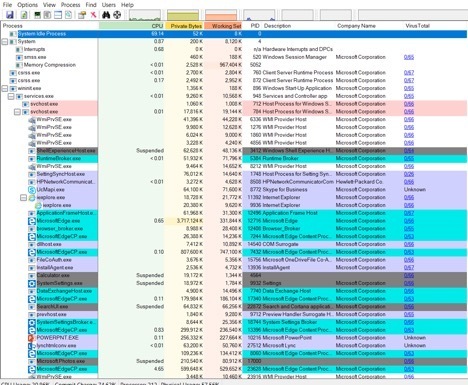Viewport: 468px width, 385px height.
Task: Select the POWERPNT.EXE process row
Action: pos(234,338)
